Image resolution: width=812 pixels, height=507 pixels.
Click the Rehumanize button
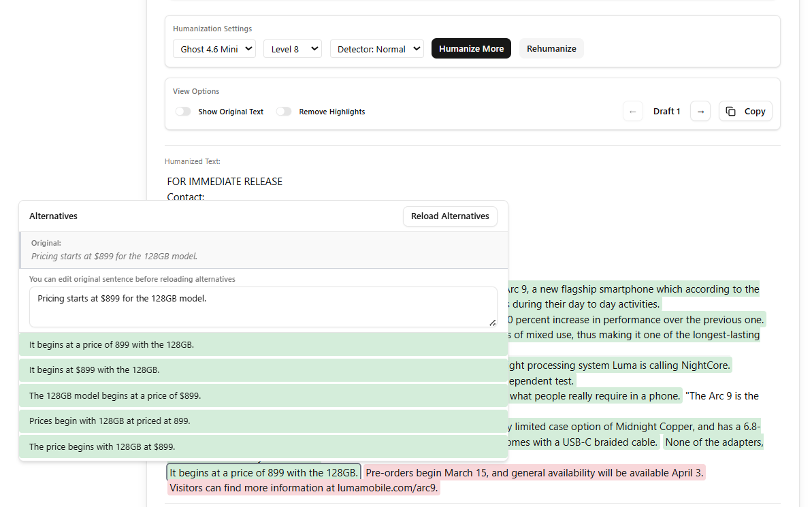(x=551, y=48)
